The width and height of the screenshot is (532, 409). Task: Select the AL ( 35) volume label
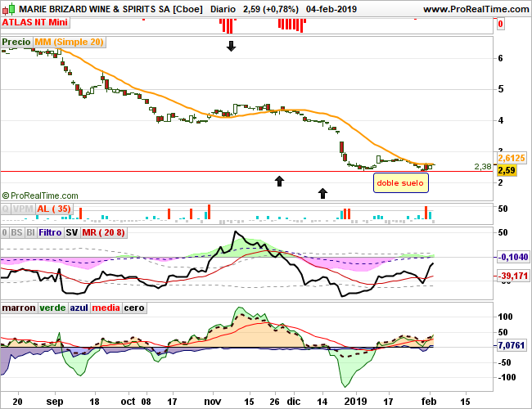[54, 209]
